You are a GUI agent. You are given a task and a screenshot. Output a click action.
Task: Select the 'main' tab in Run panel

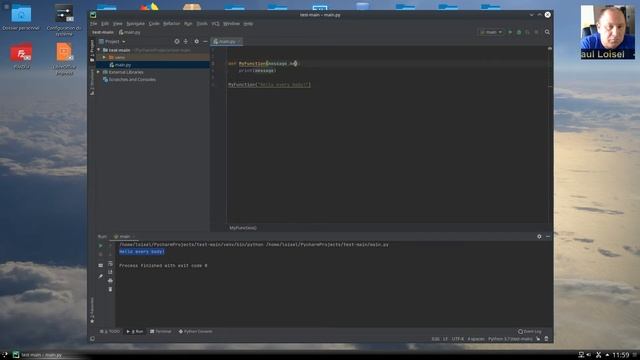click(x=124, y=236)
